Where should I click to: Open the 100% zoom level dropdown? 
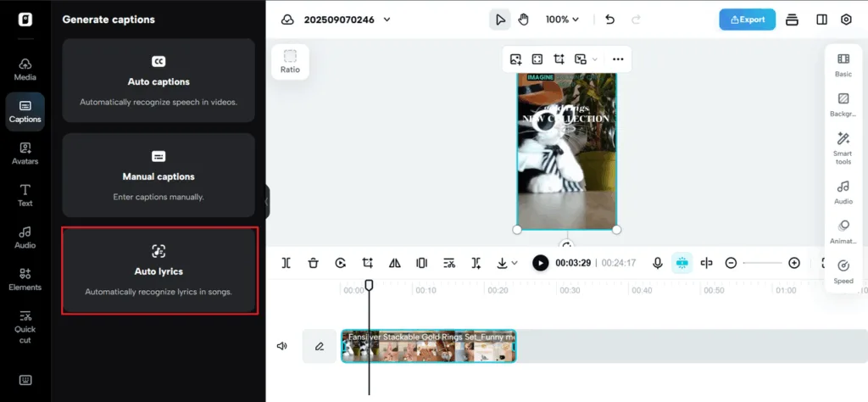[562, 20]
